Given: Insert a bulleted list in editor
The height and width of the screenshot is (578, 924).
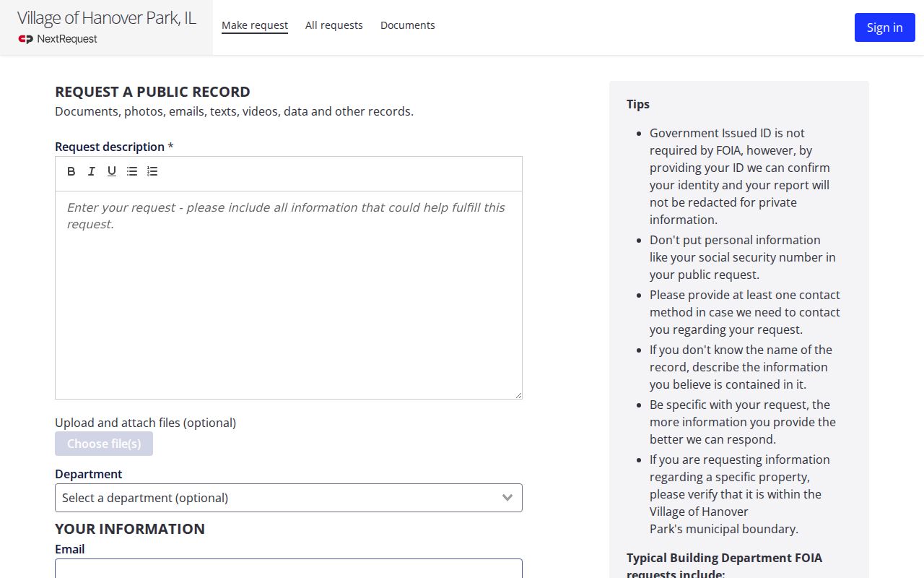Looking at the screenshot, I should coord(132,171).
